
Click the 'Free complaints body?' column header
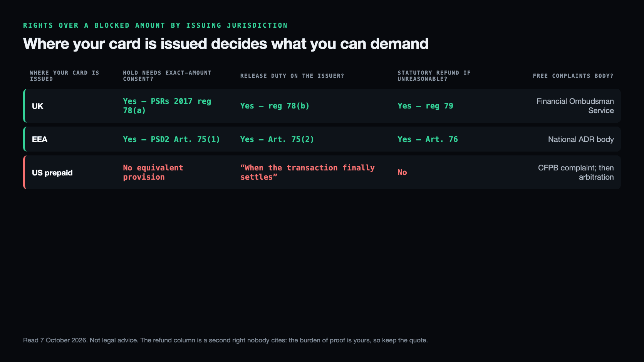pos(573,76)
